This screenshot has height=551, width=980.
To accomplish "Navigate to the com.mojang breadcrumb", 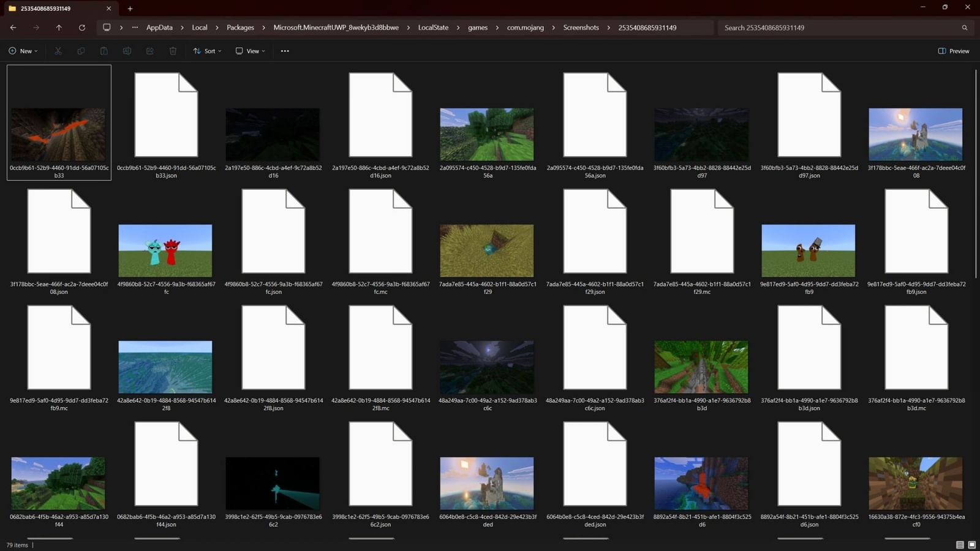I will [526, 28].
